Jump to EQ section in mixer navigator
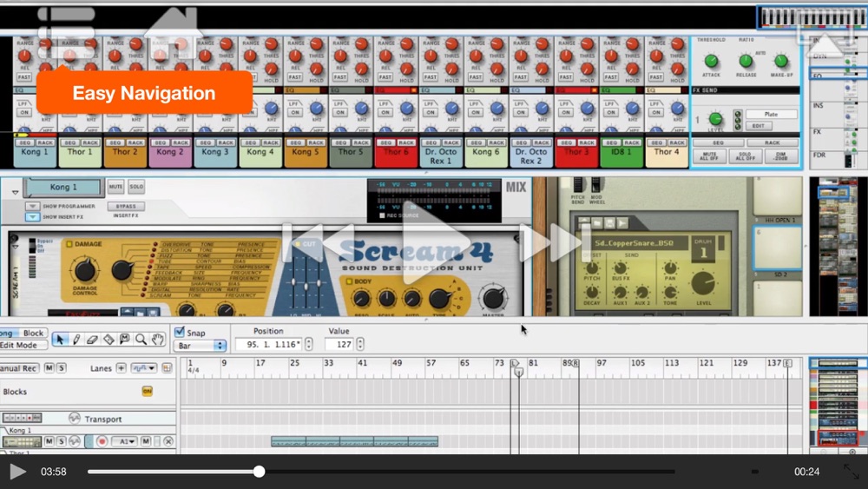 tap(817, 76)
